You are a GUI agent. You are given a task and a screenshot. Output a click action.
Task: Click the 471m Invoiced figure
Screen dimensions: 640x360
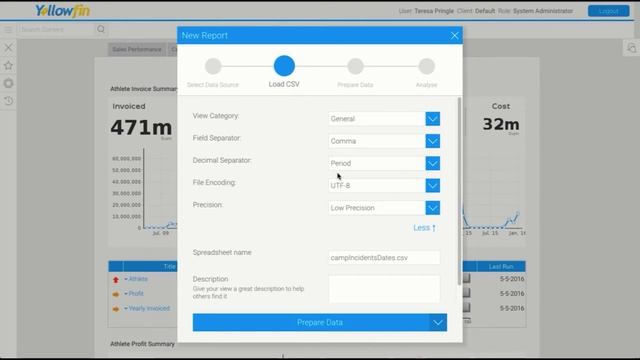point(141,127)
